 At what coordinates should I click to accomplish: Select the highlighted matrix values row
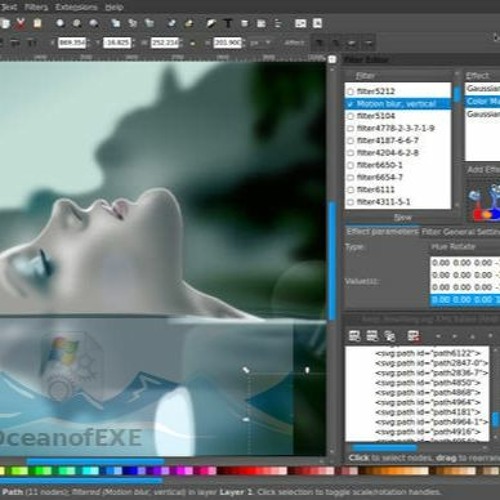click(465, 300)
